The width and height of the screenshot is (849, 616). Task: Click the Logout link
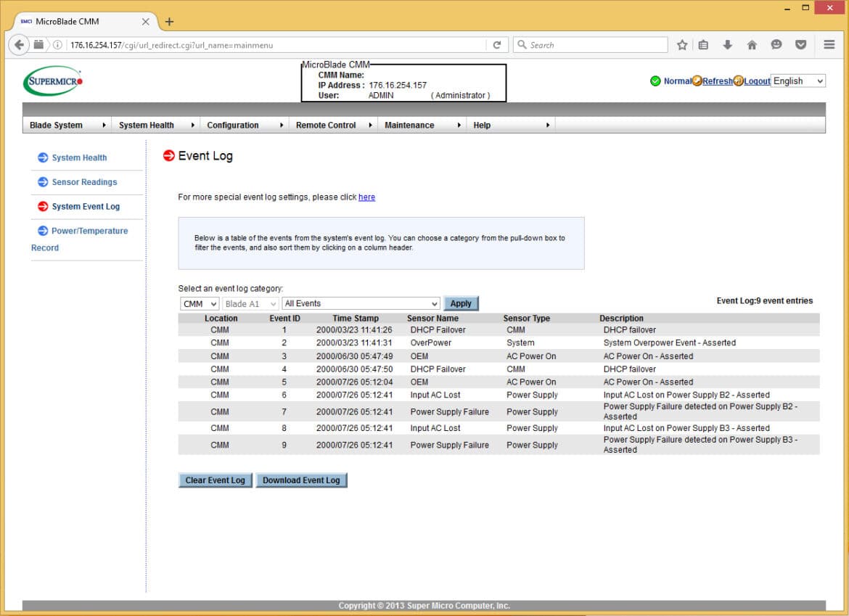tap(757, 81)
